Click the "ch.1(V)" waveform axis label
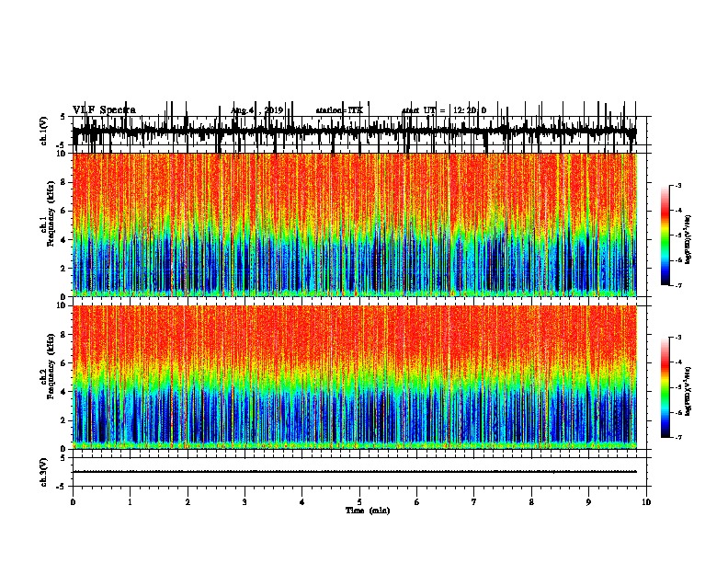 (x=43, y=131)
